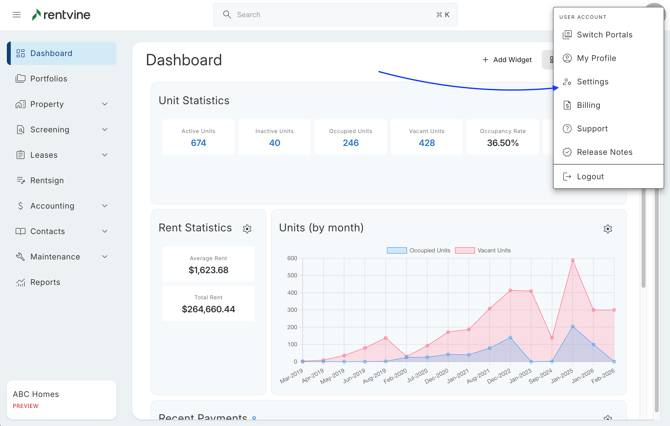Open the Active Units count 674

pyautogui.click(x=198, y=143)
